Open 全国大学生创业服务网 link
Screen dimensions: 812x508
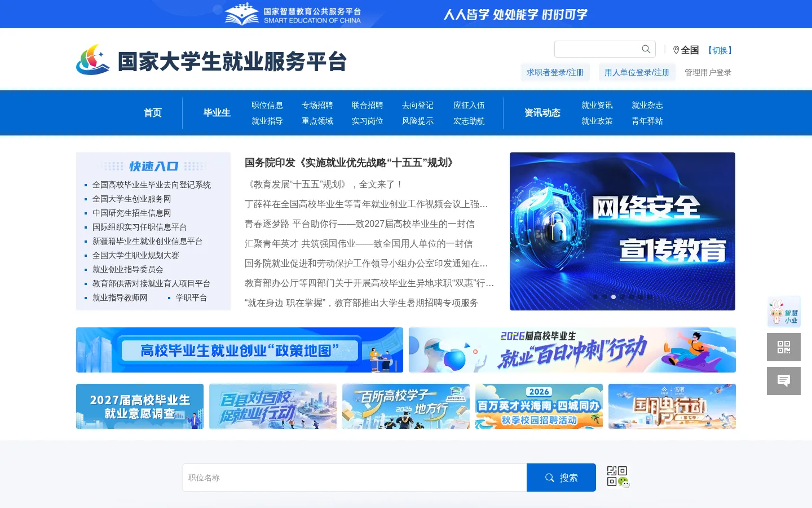pos(132,199)
